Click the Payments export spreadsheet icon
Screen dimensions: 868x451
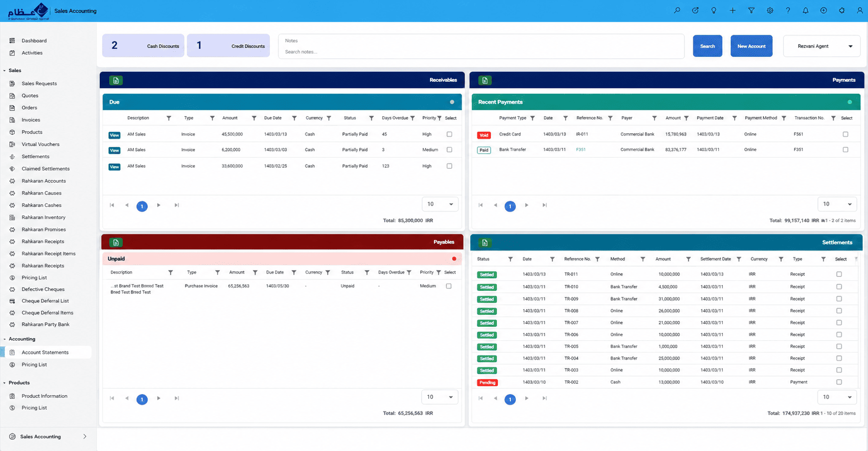click(x=485, y=80)
